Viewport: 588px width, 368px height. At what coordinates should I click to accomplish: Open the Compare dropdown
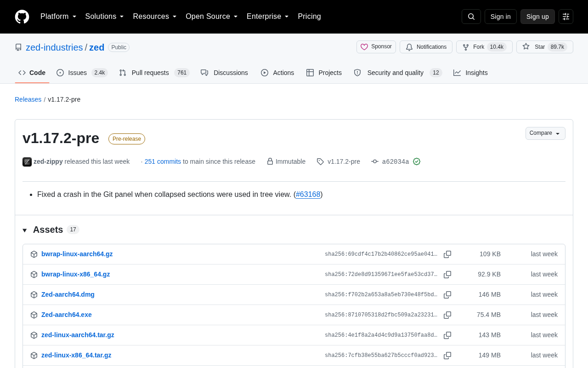(545, 133)
